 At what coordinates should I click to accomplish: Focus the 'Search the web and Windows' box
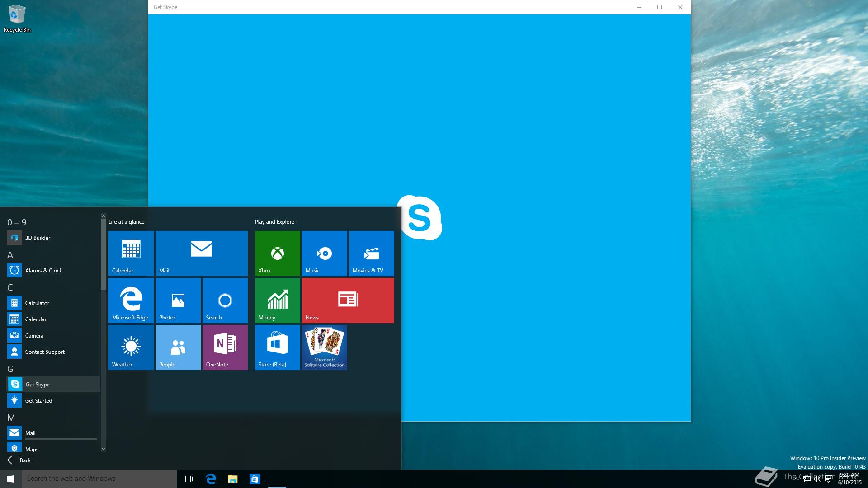[99, 479]
